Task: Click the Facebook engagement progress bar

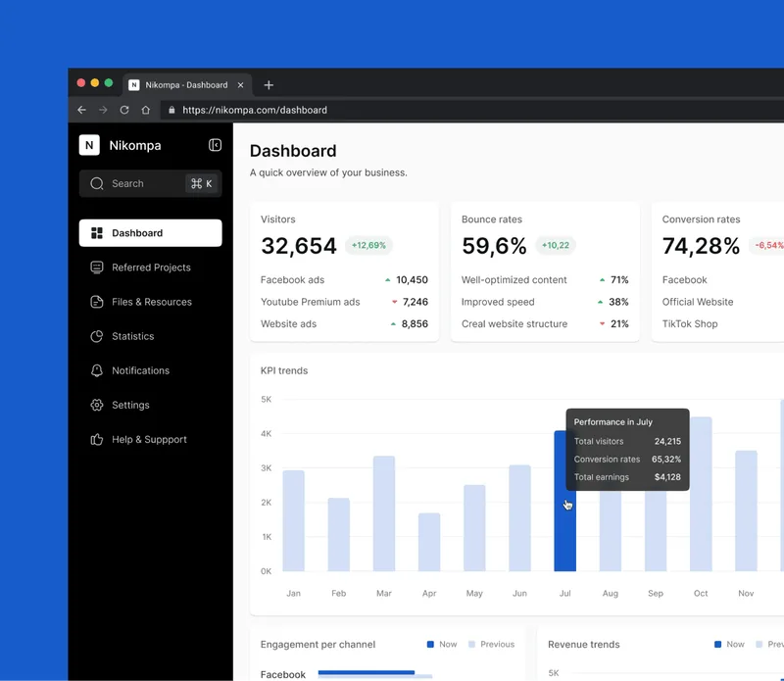Action: coord(375,674)
